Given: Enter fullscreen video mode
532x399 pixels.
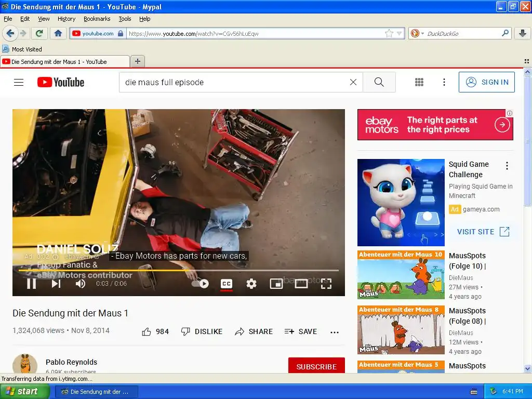Looking at the screenshot, I should pyautogui.click(x=326, y=284).
